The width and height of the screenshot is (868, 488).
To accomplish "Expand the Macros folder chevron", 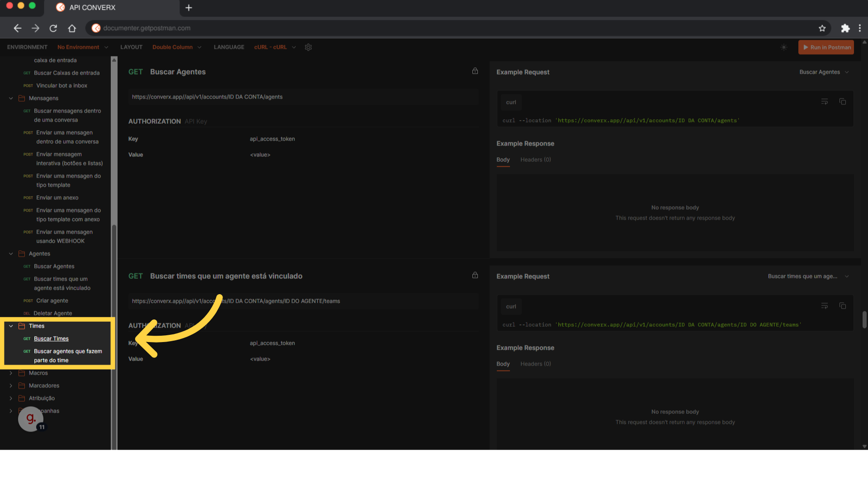I will point(11,373).
